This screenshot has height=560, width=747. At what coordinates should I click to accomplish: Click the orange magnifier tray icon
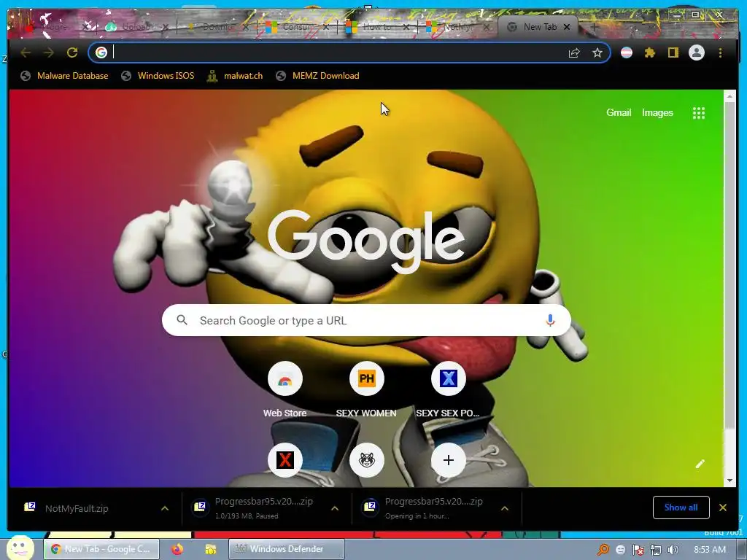tap(603, 550)
